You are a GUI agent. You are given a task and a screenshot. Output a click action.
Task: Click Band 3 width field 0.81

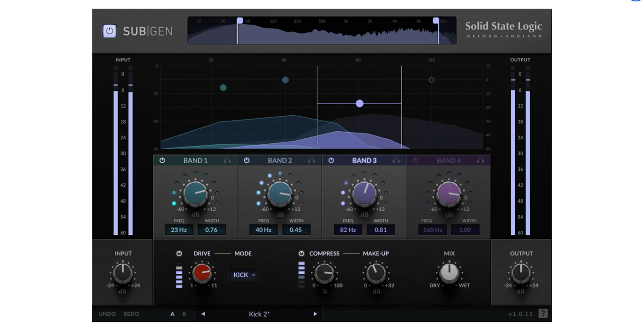(x=381, y=230)
